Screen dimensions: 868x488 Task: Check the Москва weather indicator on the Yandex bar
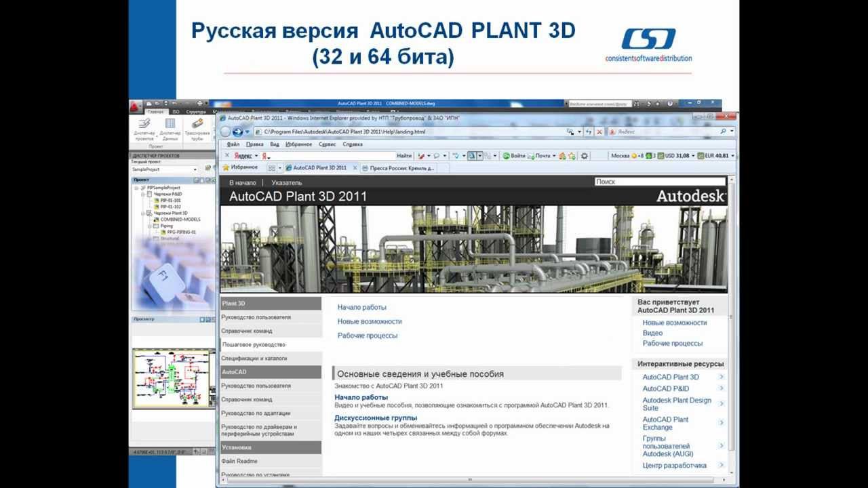click(x=627, y=156)
